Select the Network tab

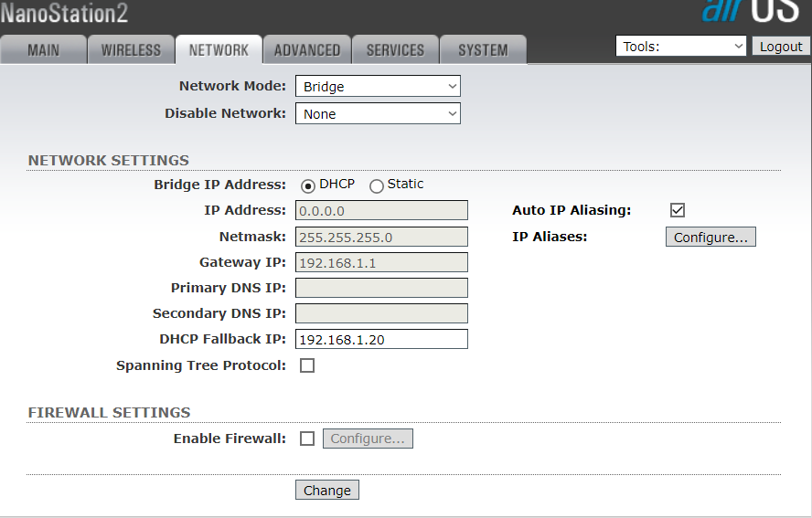pos(219,50)
